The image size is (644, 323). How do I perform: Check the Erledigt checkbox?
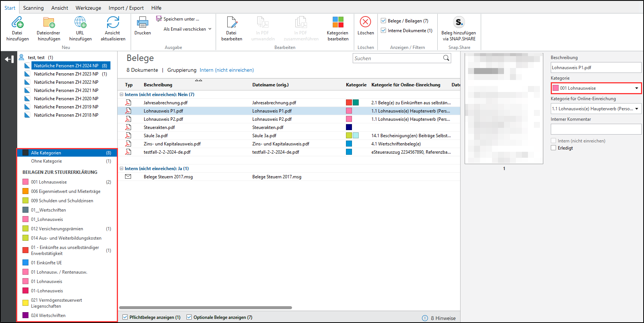pos(553,148)
